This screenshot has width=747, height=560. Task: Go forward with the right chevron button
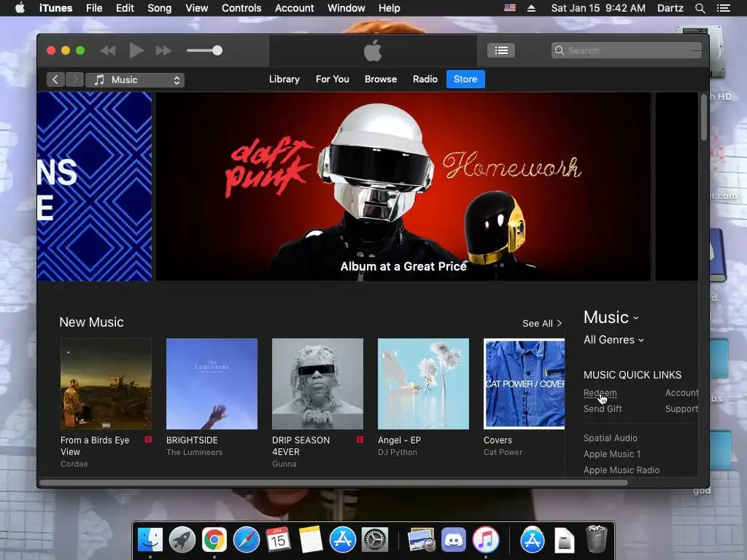[x=74, y=79]
